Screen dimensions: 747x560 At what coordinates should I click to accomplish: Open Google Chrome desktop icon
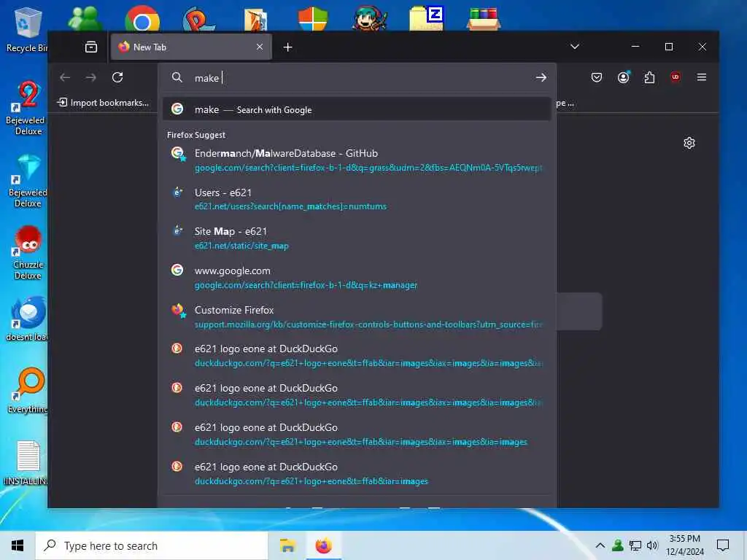pos(142,19)
